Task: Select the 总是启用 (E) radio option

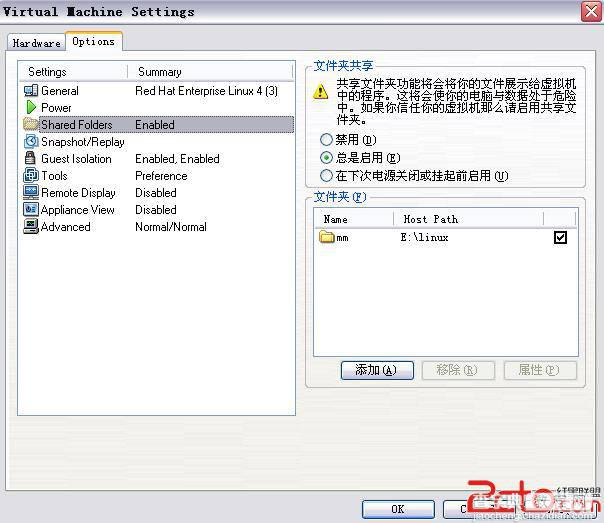Action: point(326,158)
